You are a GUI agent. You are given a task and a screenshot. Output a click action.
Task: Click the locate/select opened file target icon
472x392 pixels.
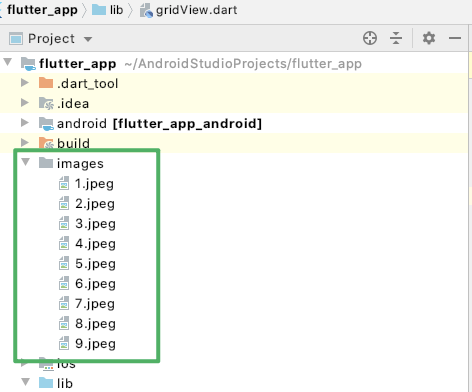(370, 38)
